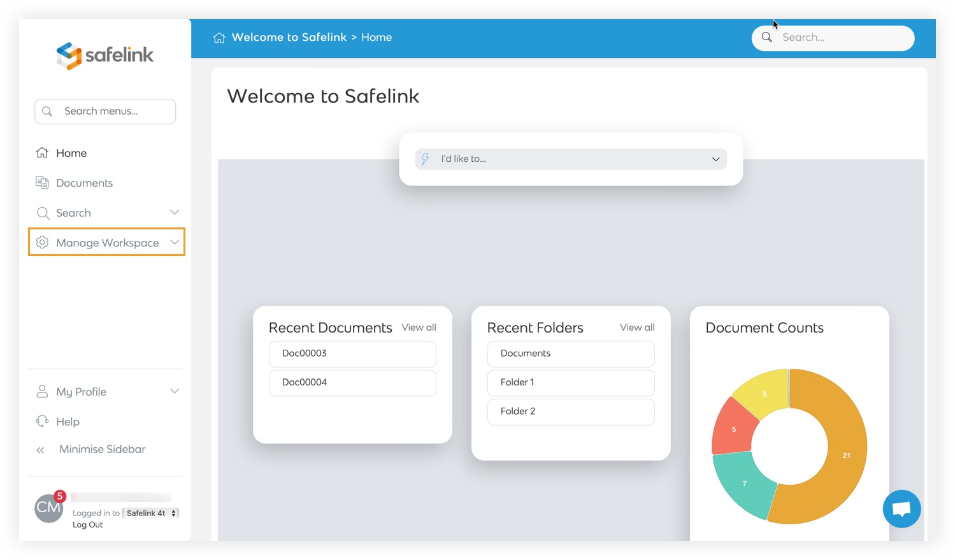Open the Documents recent folder

571,354
